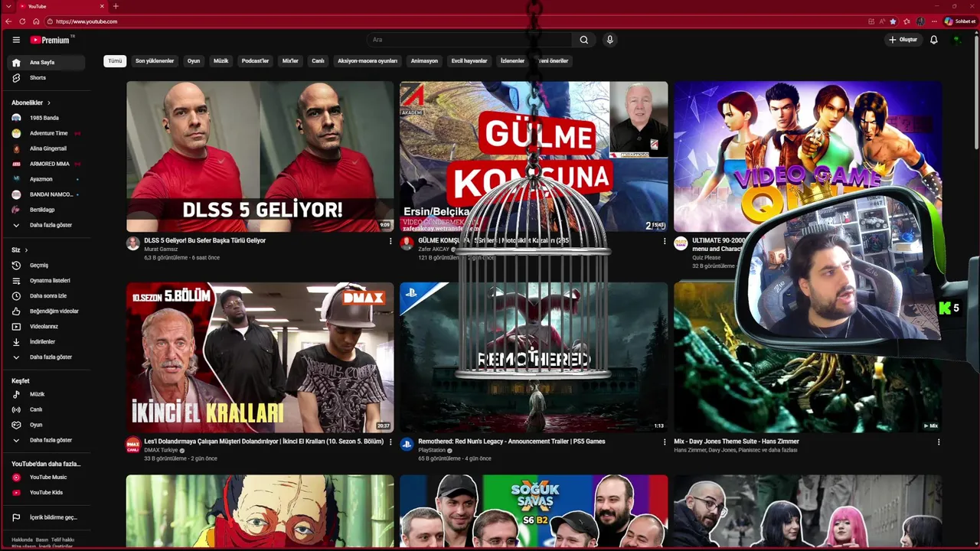
Task: Open Remothered: Red Nun's Legacy title link
Action: pos(511,442)
